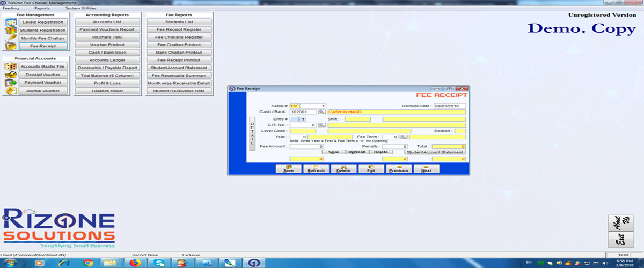This screenshot has width=644, height=268.
Task: Open Students Registration form
Action: point(43,31)
